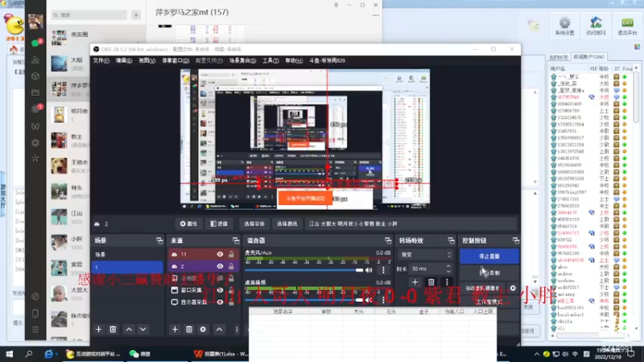Move the scene up in the scenes list

(129, 329)
